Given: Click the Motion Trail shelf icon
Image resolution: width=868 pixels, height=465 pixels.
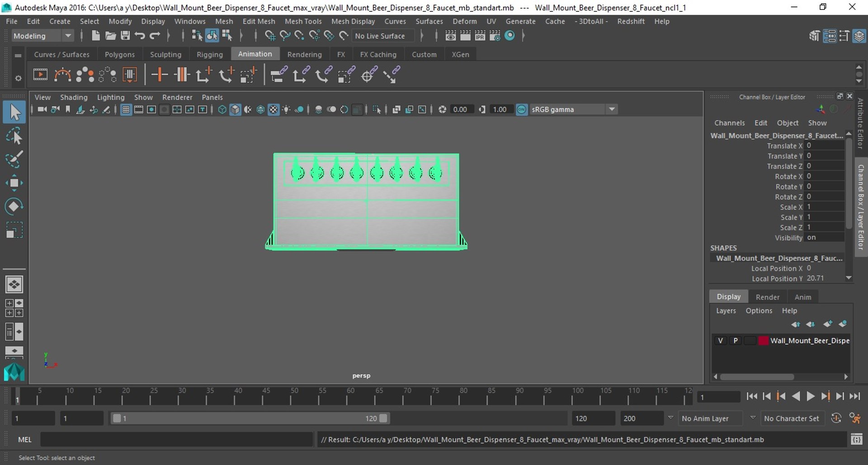Looking at the screenshot, I should (63, 75).
